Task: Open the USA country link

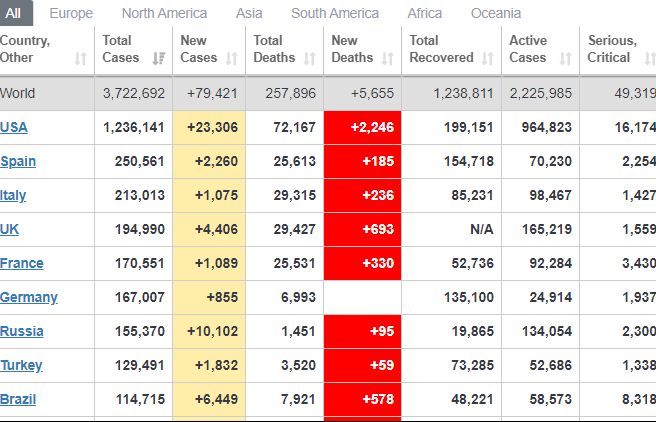Action: [14, 127]
